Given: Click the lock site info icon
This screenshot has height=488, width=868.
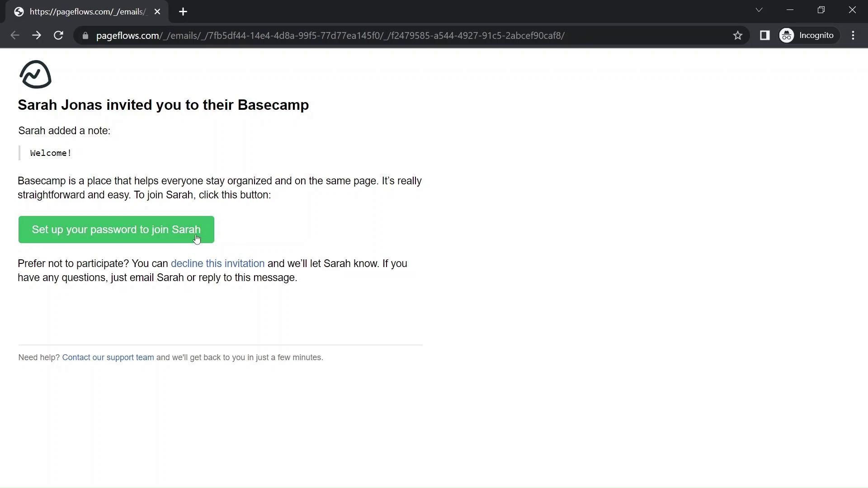Looking at the screenshot, I should [x=85, y=35].
